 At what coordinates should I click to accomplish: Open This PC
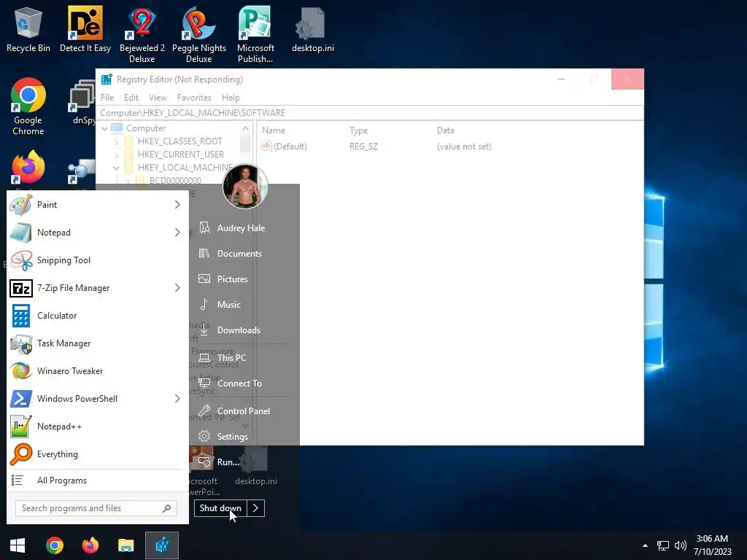pyautogui.click(x=231, y=357)
